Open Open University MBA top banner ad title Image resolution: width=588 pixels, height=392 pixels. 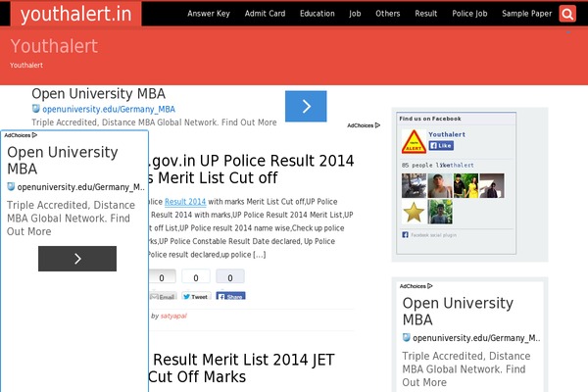pos(98,93)
